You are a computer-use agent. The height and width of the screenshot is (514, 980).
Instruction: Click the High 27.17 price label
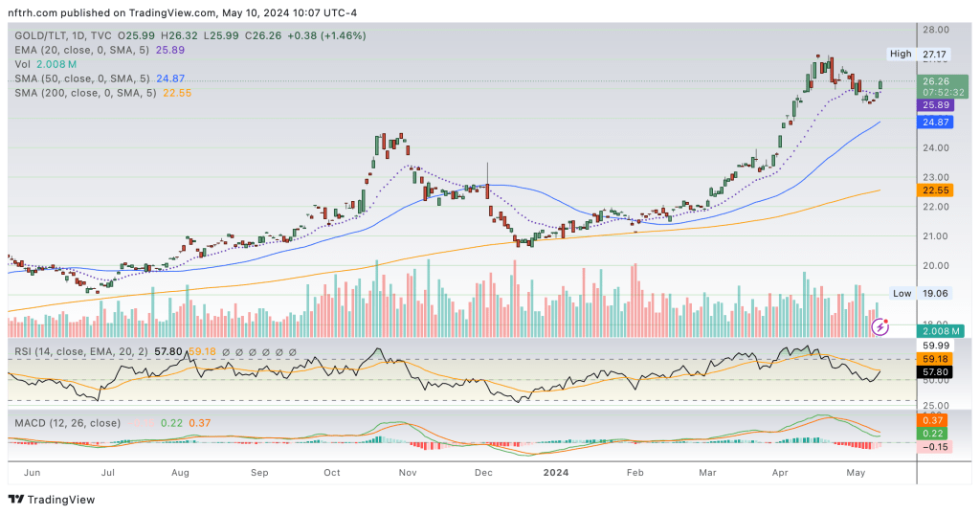[x=917, y=54]
